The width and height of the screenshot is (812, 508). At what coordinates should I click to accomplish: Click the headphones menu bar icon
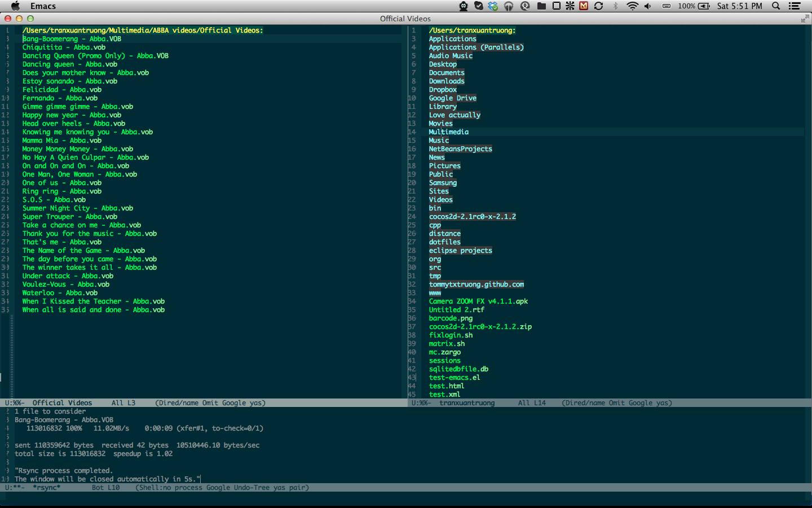[509, 6]
